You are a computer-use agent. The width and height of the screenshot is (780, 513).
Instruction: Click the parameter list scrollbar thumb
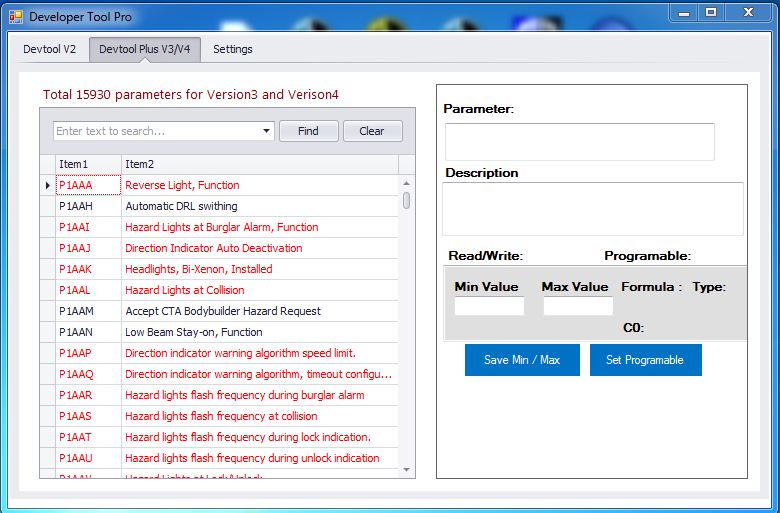tap(406, 201)
